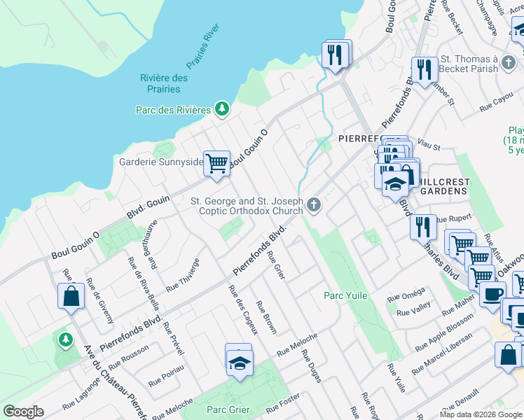Click the Parc des Rivières tree marker
Screen dimensions: 524x420
tap(222, 108)
